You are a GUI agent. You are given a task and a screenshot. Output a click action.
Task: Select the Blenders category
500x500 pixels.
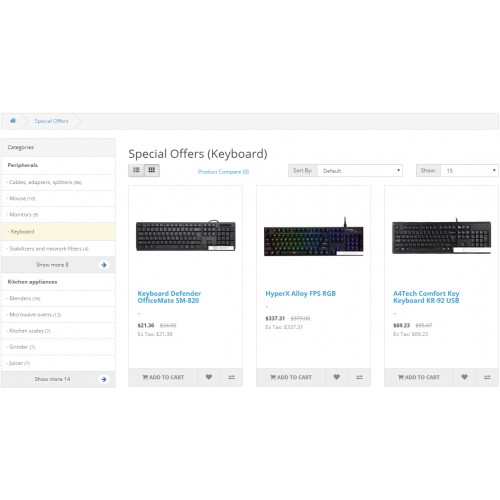pyautogui.click(x=58, y=299)
